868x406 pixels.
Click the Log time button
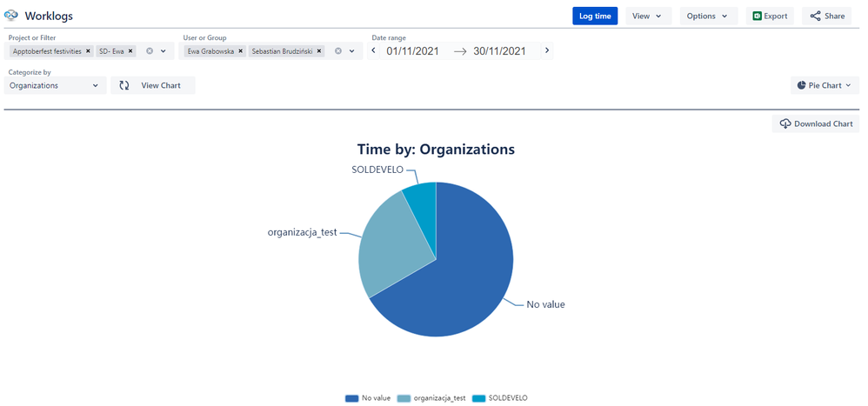(595, 16)
